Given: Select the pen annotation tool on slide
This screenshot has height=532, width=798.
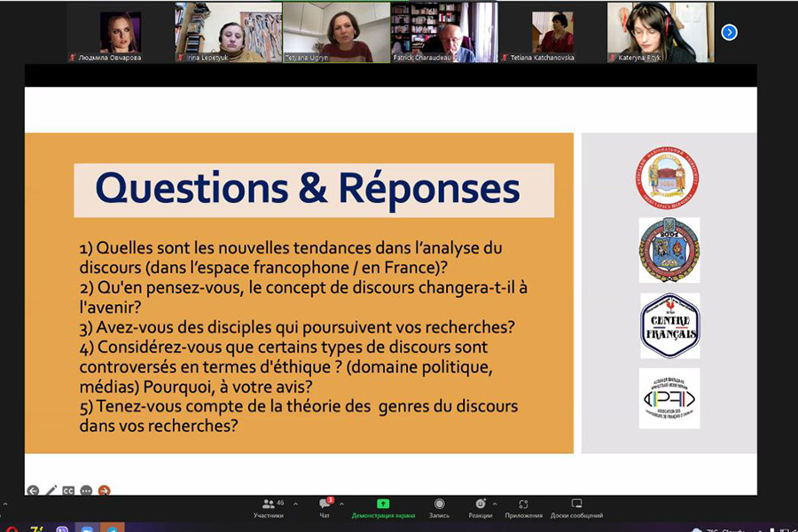Looking at the screenshot, I should pos(51,490).
